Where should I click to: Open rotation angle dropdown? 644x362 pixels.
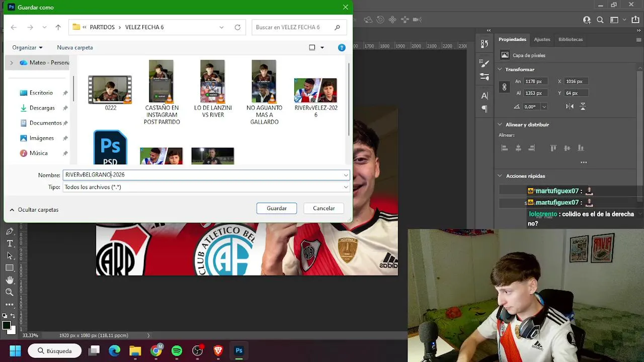coord(544,107)
